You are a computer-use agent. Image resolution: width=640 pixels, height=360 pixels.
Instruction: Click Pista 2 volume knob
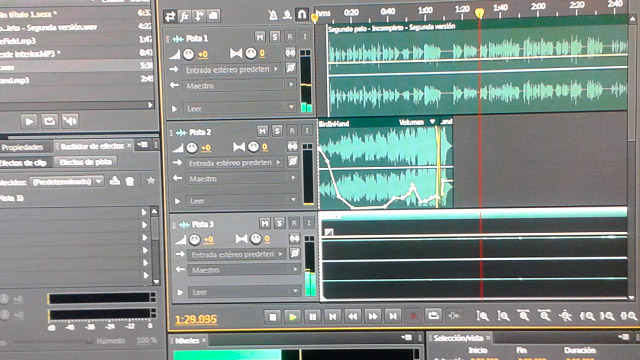(191, 147)
